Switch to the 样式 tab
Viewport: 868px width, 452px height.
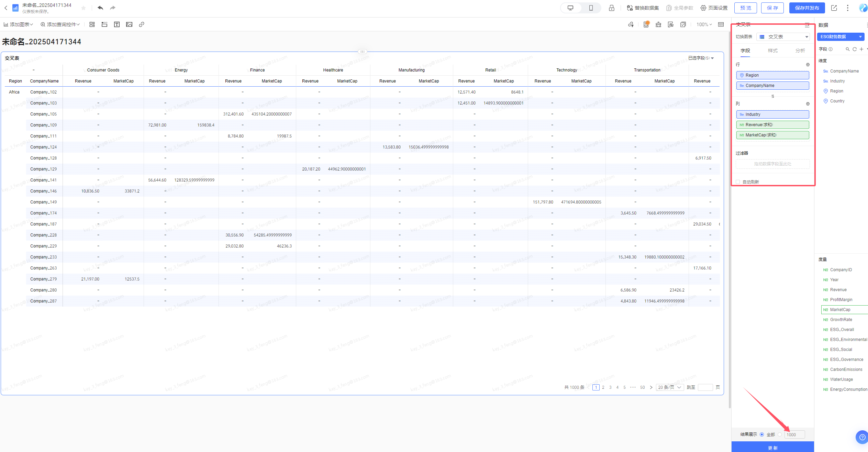coord(773,51)
